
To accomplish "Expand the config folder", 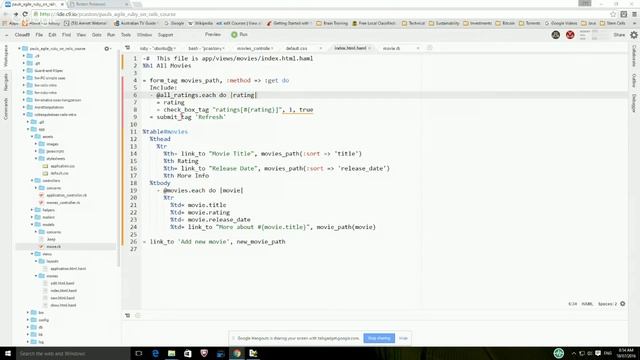I will point(28,320).
